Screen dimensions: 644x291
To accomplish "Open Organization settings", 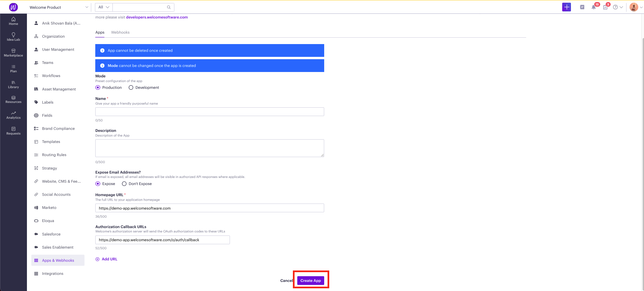I will (x=58, y=36).
